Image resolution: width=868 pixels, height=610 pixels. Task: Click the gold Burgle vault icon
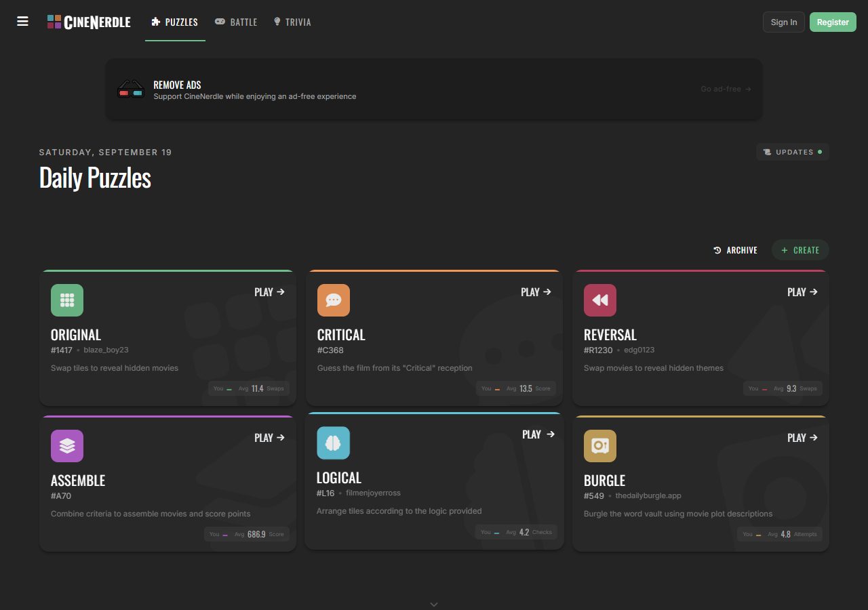pos(600,446)
